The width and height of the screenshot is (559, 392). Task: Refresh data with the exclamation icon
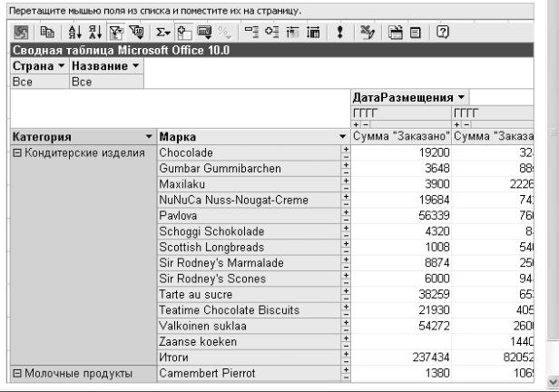click(x=339, y=33)
